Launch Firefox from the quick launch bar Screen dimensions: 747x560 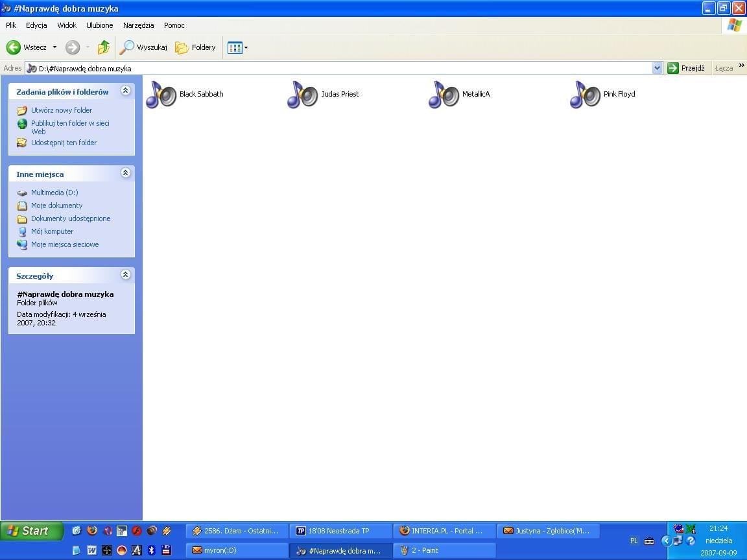point(92,530)
